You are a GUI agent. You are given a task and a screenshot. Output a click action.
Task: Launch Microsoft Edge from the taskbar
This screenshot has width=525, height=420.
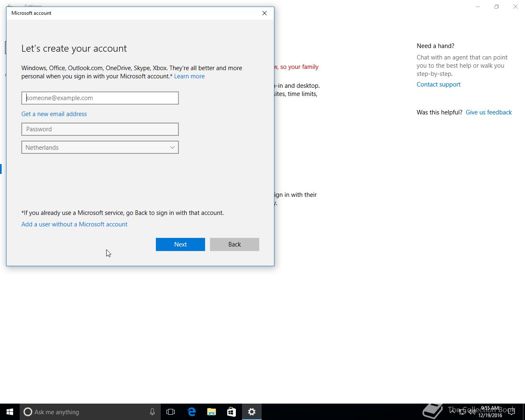pyautogui.click(x=191, y=412)
